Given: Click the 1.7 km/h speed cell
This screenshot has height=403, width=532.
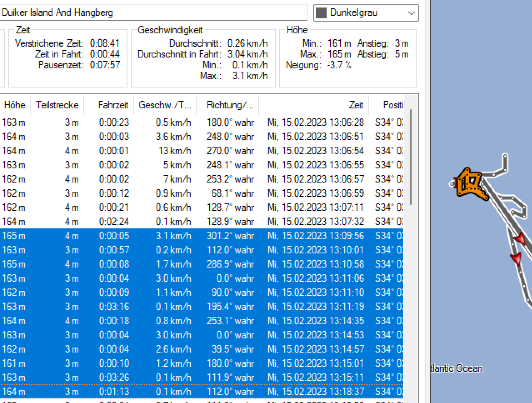Looking at the screenshot, I should tap(174, 264).
